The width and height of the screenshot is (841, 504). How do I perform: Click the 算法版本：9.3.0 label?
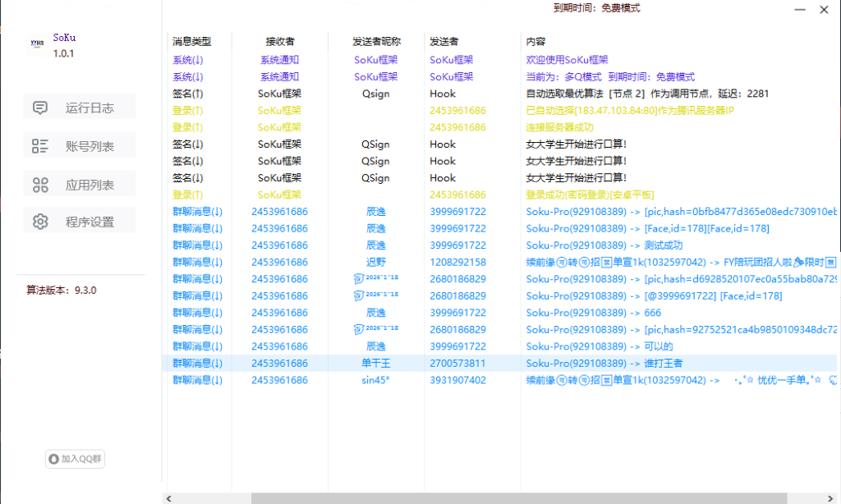[62, 290]
